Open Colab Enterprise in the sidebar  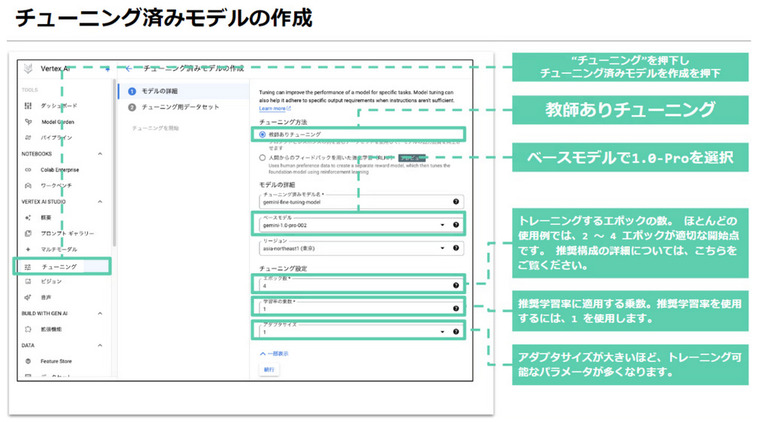(x=60, y=170)
